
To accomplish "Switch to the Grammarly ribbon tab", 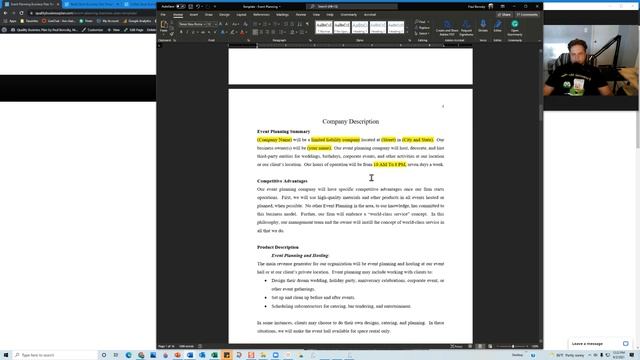I will [349, 15].
